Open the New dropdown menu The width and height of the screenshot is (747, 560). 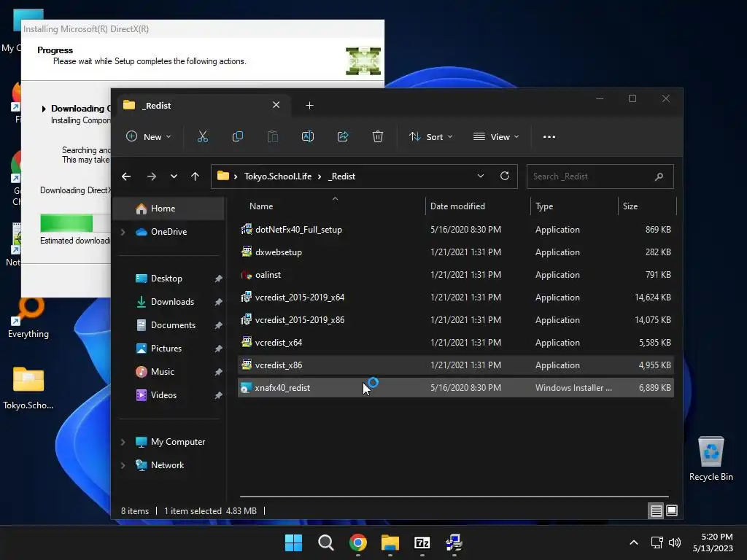pyautogui.click(x=149, y=136)
